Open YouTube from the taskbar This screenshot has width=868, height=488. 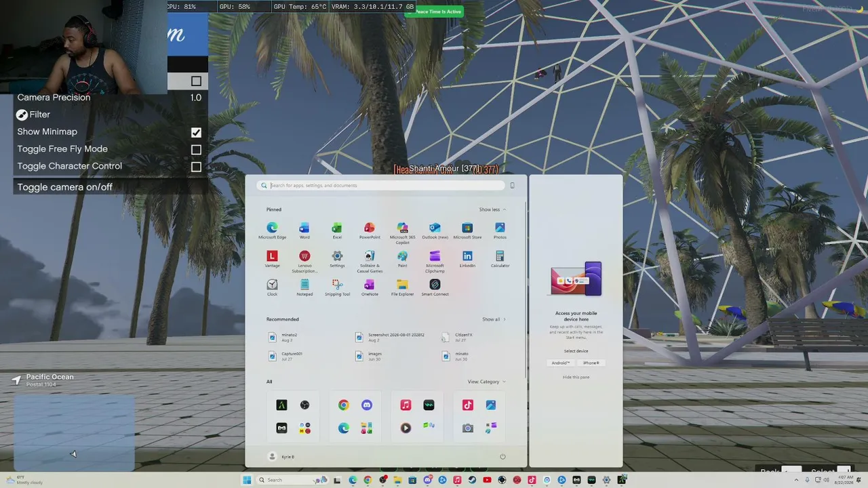(x=487, y=480)
